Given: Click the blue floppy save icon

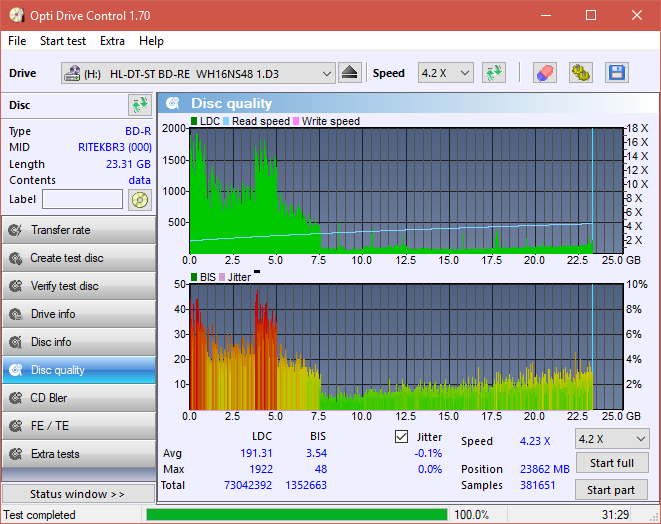Looking at the screenshot, I should (617, 73).
